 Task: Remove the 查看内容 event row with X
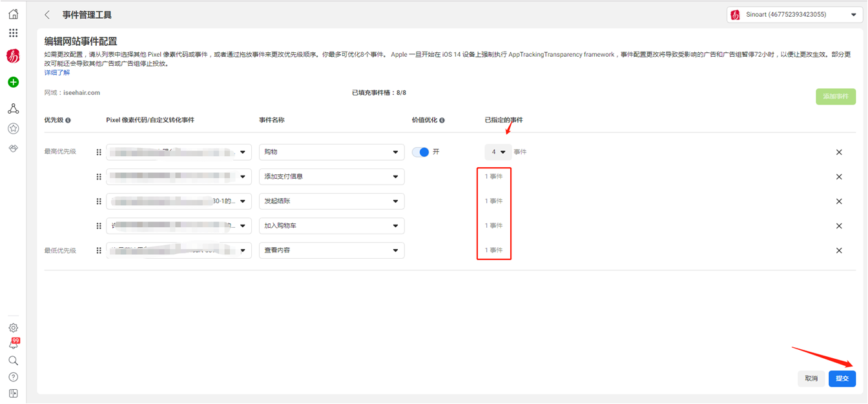[x=839, y=250]
